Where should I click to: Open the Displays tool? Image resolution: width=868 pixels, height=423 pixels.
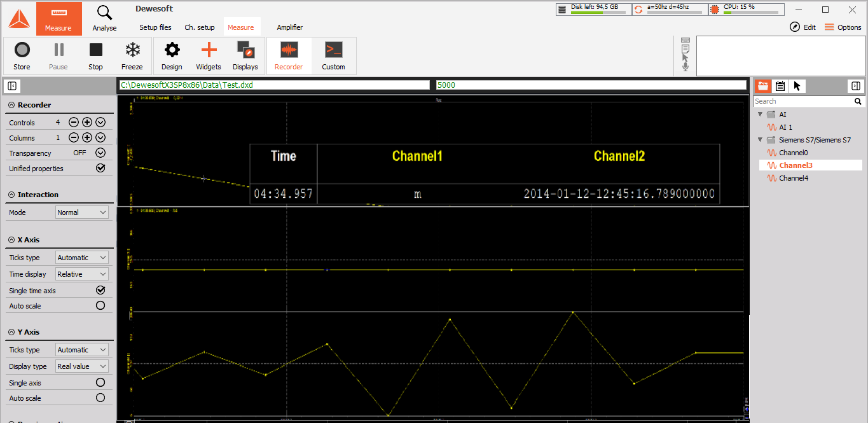tap(245, 56)
